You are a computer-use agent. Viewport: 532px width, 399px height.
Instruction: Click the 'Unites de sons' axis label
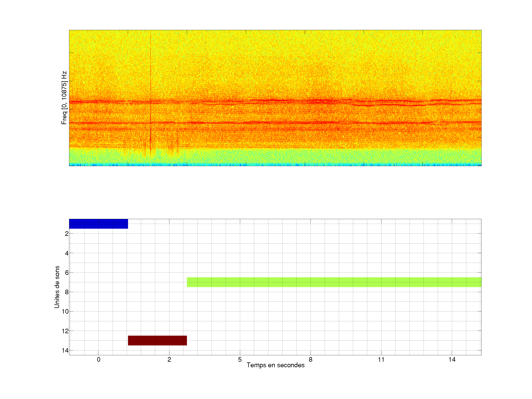(x=57, y=287)
